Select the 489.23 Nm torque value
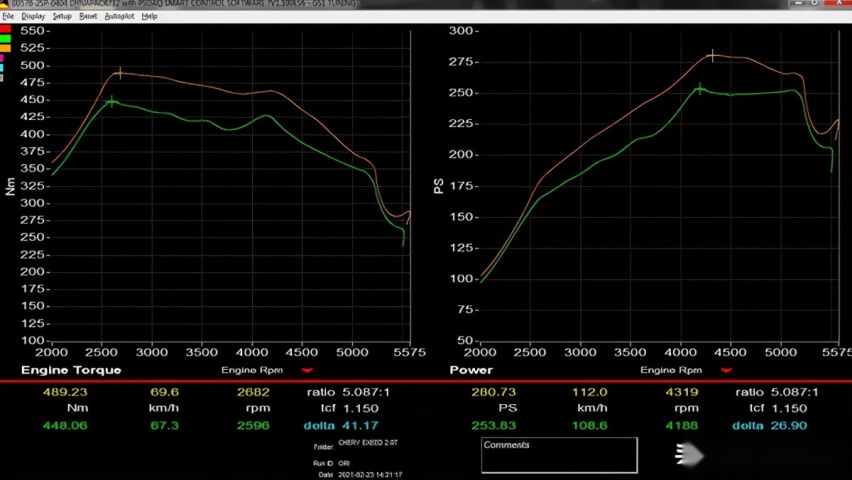The height and width of the screenshot is (480, 852). tap(65, 392)
